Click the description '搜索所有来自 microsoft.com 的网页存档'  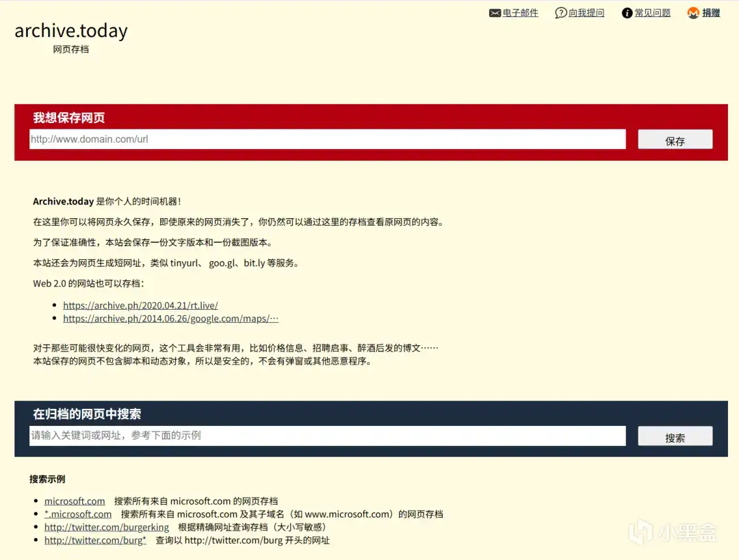click(196, 501)
